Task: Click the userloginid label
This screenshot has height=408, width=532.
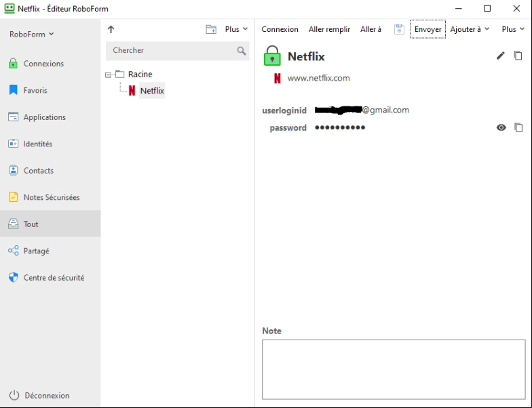Action: click(x=284, y=110)
